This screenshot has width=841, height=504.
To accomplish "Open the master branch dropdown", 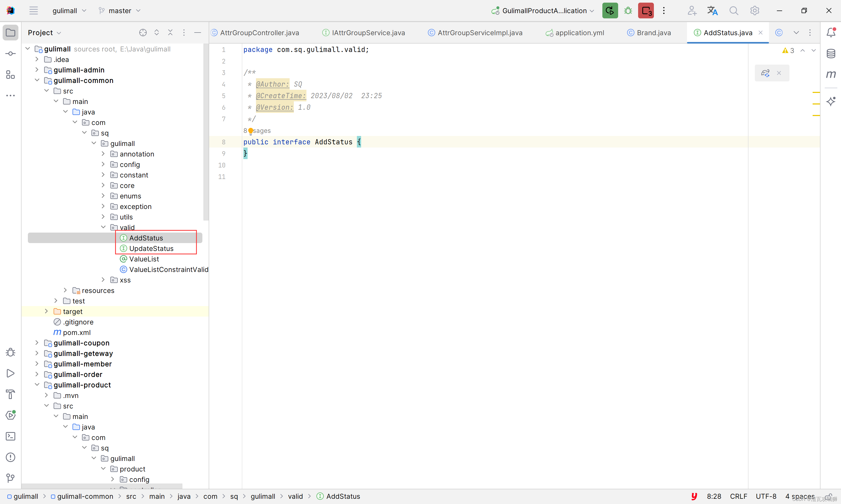I will tap(120, 11).
